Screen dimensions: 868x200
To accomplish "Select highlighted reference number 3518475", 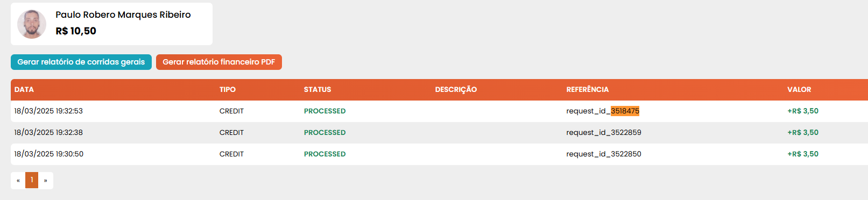I will 625,111.
